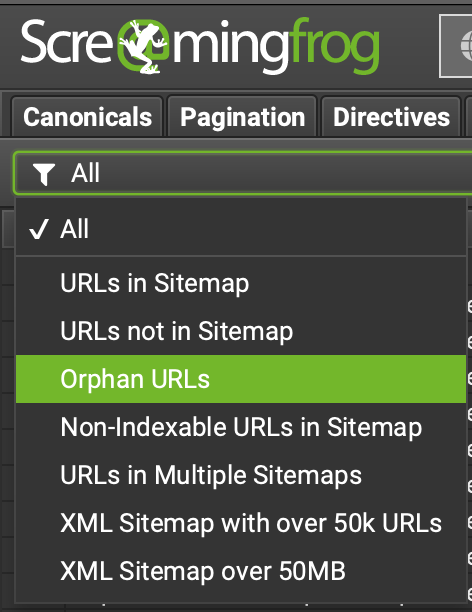Switch to the Pagination tab
The height and width of the screenshot is (612, 472).
[242, 117]
